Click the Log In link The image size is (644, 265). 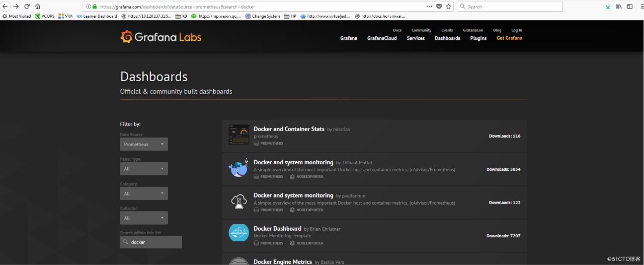[517, 30]
